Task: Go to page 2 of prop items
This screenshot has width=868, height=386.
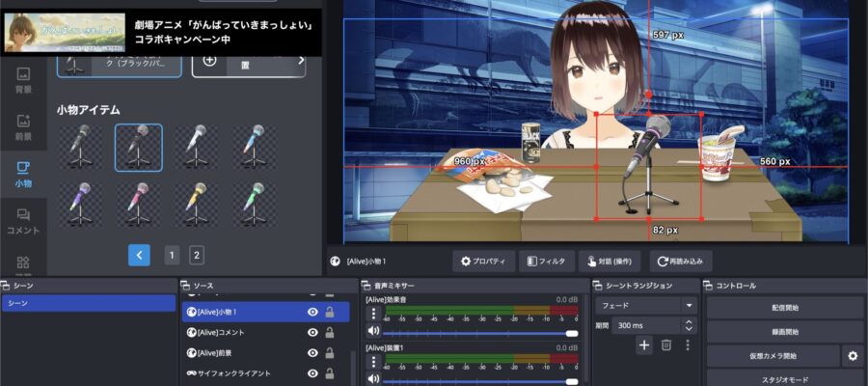Action: coord(197,255)
